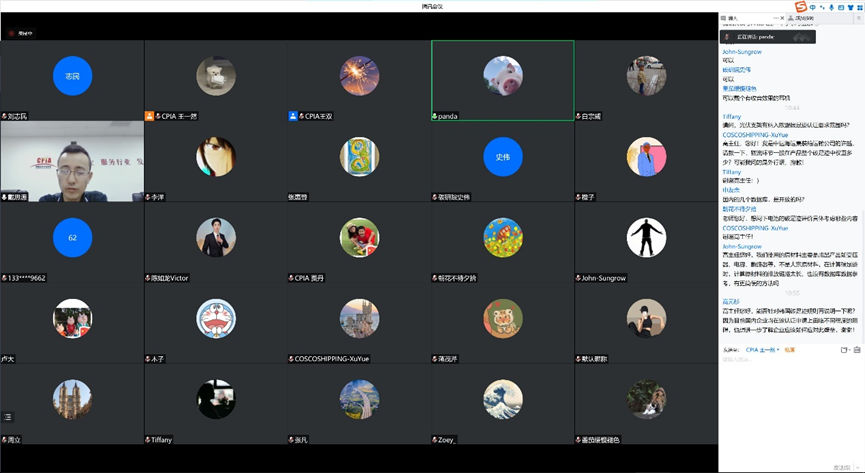Select the live camera video tile
The height and width of the screenshot is (473, 865).
pos(72,162)
